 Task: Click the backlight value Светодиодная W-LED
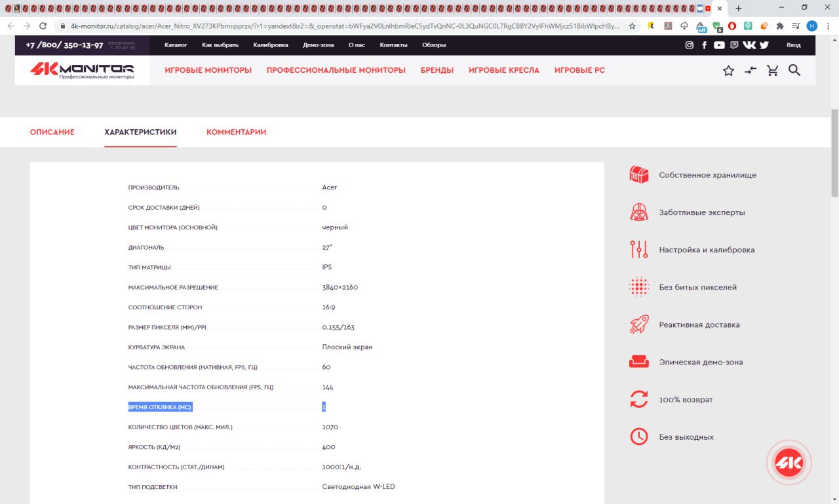359,487
